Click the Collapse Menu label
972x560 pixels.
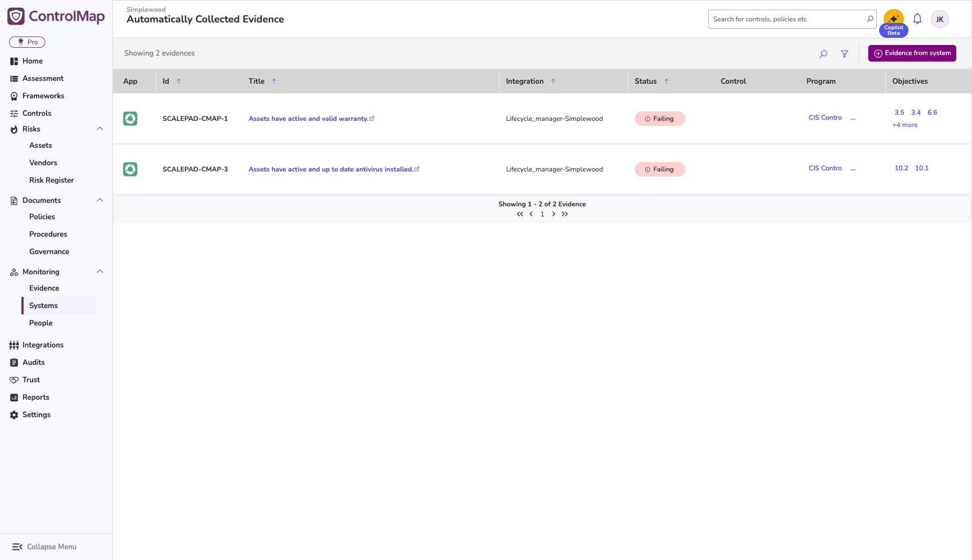pos(52,547)
